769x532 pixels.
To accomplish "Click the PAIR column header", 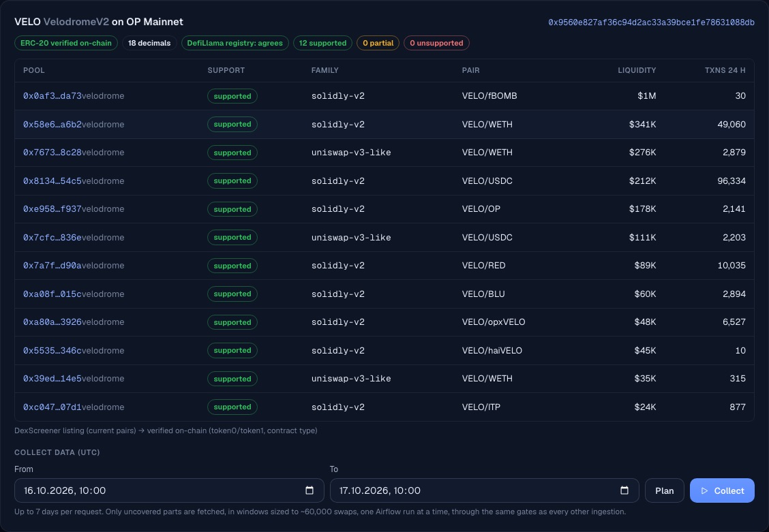I will 471,71.
